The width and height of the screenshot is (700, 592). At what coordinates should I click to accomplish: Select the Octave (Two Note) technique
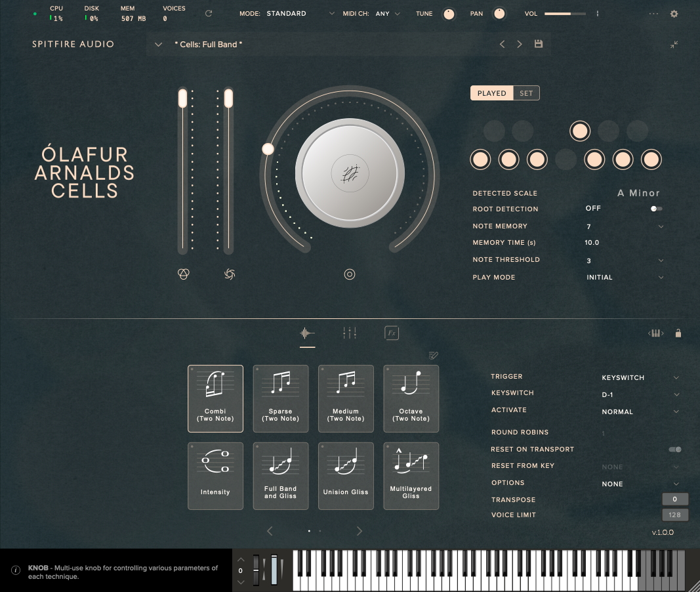(x=411, y=398)
